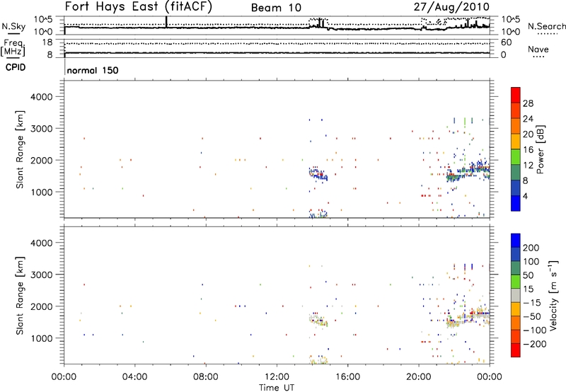
Task: Click the "Time UT" axis title
Action: pyautogui.click(x=277, y=388)
